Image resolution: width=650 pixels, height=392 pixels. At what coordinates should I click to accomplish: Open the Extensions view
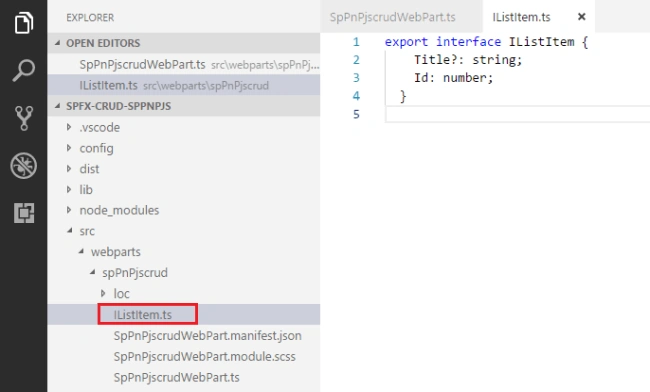24,213
